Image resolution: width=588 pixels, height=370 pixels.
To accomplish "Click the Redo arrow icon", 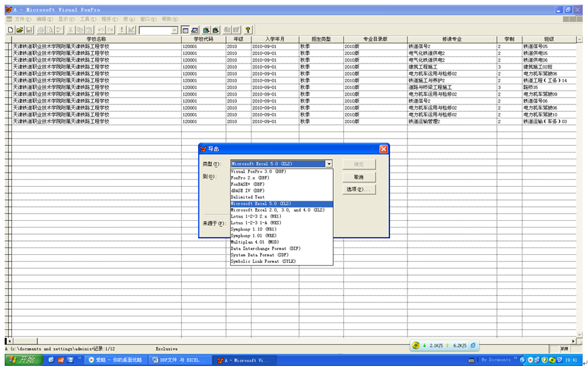I will click(110, 30).
